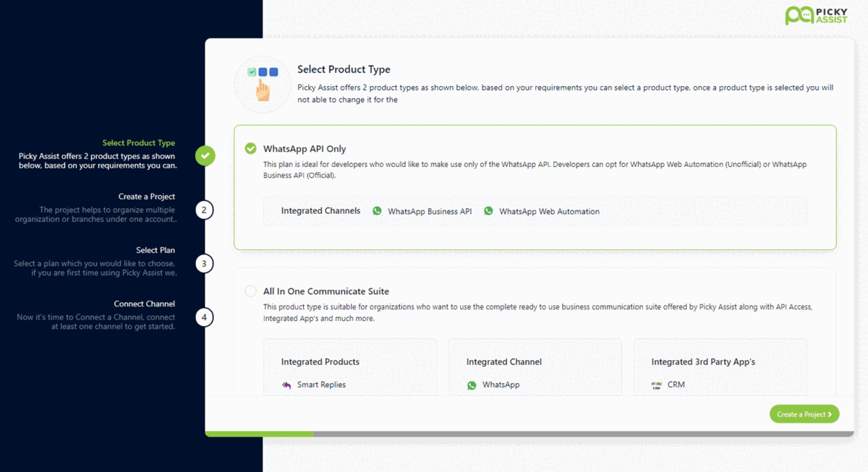868x472 pixels.
Task: Click the hand-pointer product type illustration
Action: 262,85
